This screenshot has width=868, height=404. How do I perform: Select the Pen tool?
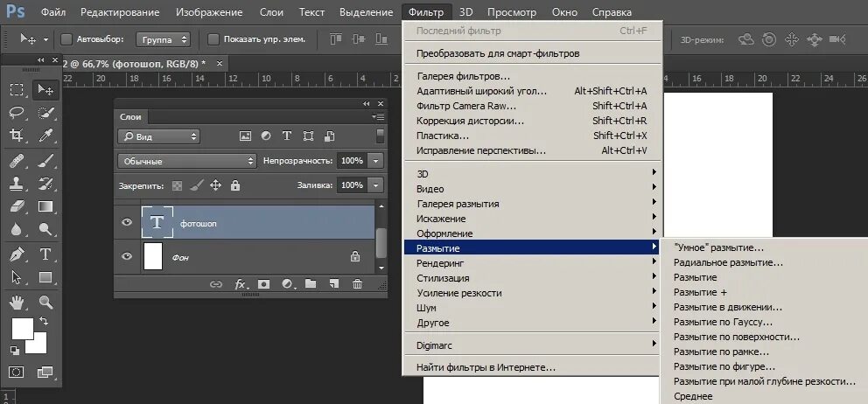click(x=17, y=254)
